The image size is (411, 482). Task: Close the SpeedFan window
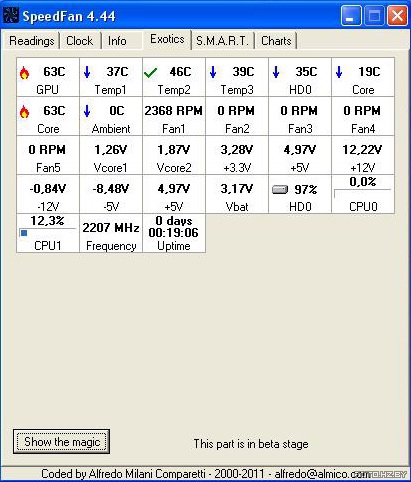(x=397, y=16)
